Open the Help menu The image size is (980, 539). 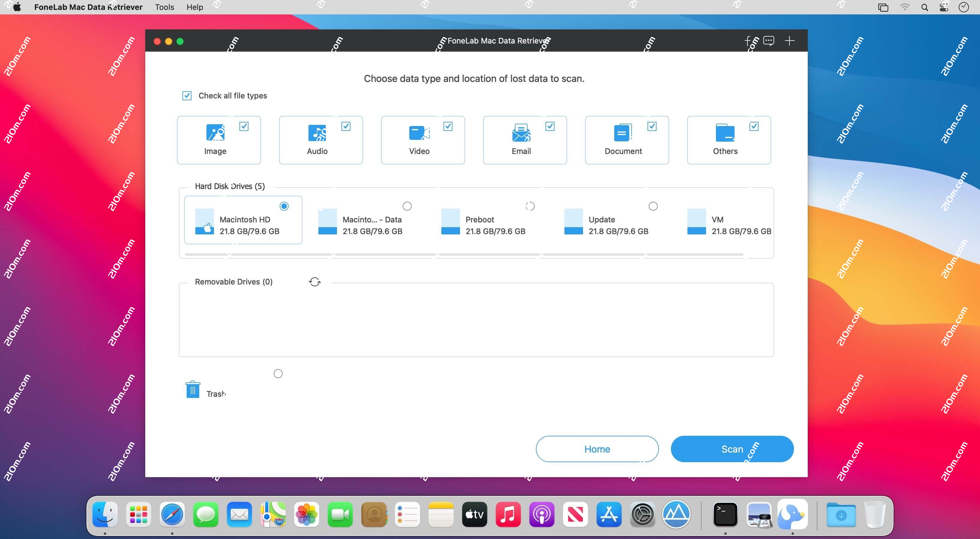(x=194, y=7)
